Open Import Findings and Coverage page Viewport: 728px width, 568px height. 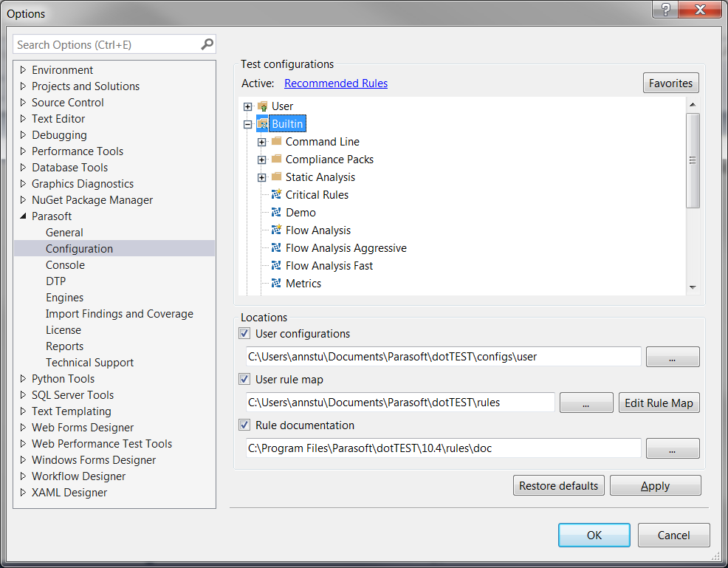[120, 313]
